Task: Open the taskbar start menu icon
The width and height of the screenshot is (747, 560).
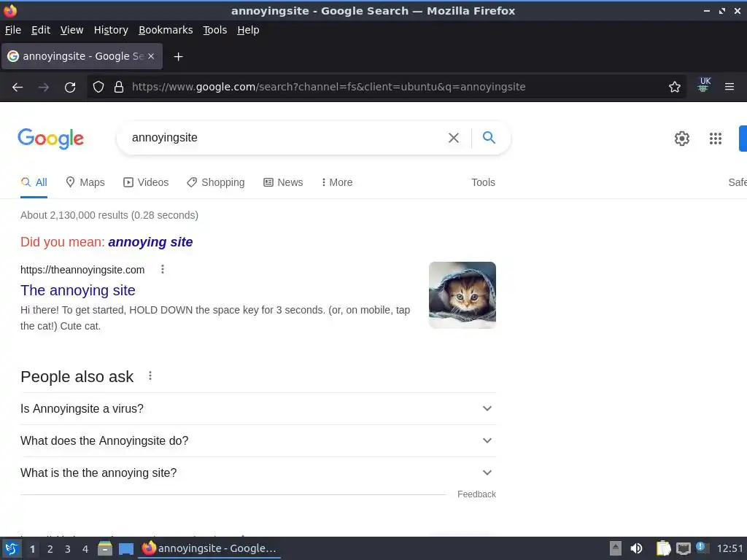Action: point(12,548)
